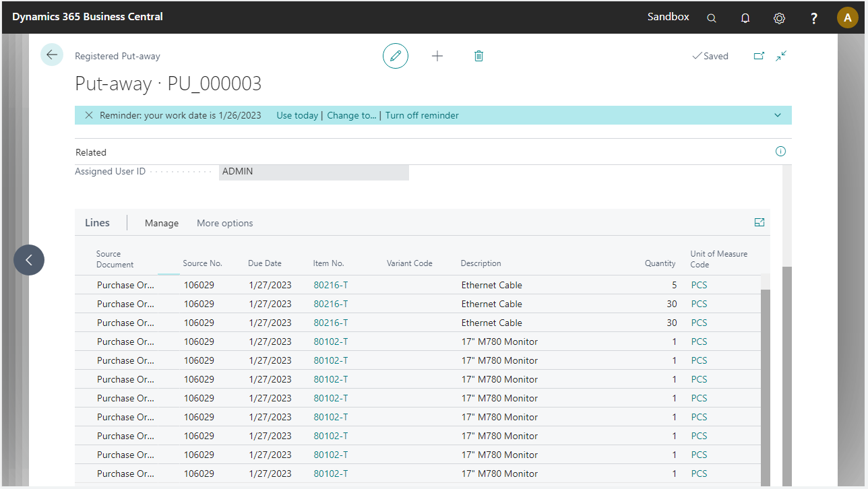Image resolution: width=868 pixels, height=489 pixels.
Task: Click PCS in quantity 5 row
Action: (700, 285)
